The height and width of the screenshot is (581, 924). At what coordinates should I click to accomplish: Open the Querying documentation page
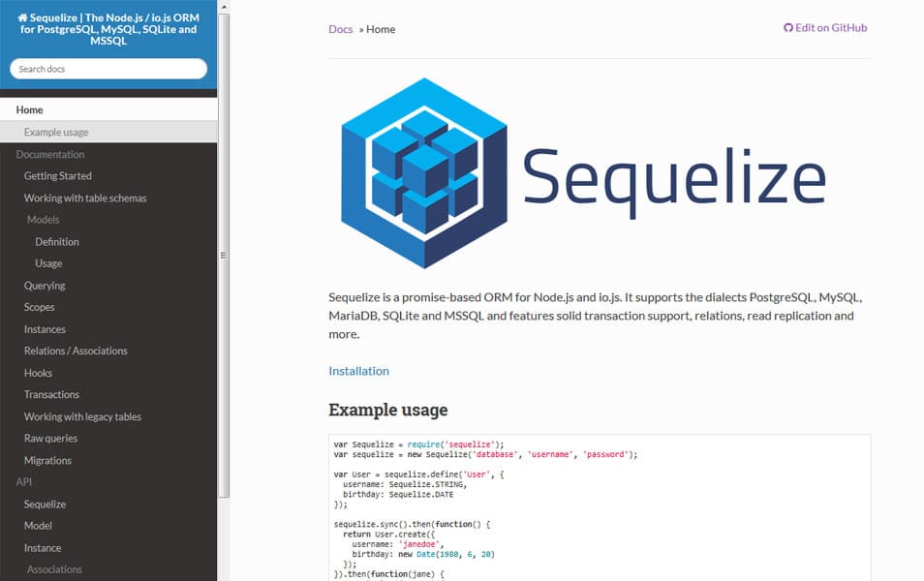45,285
